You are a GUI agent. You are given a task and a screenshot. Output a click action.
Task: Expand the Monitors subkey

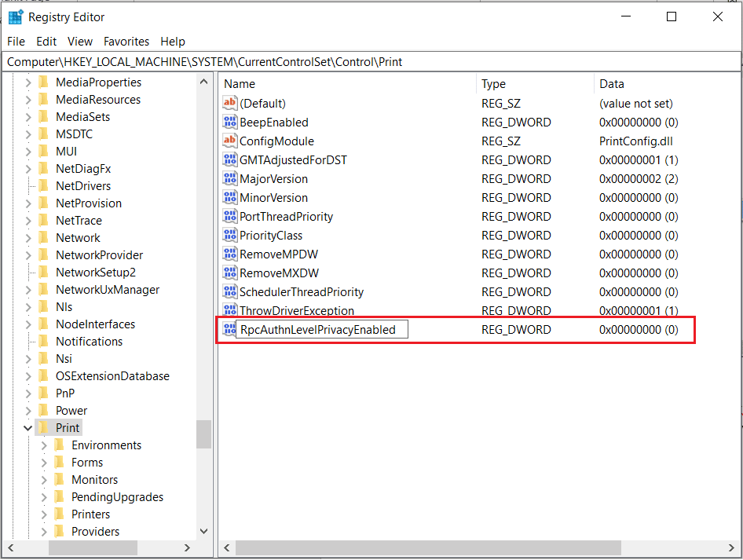click(44, 480)
